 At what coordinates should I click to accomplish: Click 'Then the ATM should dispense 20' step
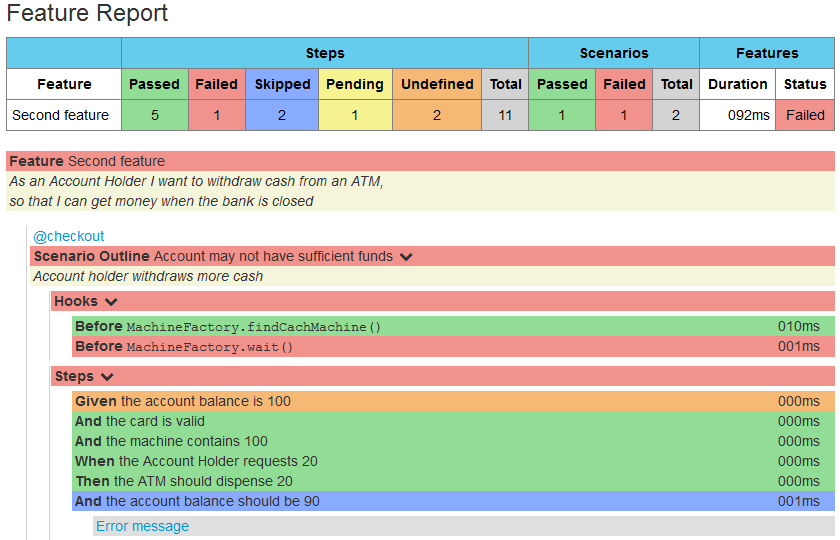tap(453, 482)
